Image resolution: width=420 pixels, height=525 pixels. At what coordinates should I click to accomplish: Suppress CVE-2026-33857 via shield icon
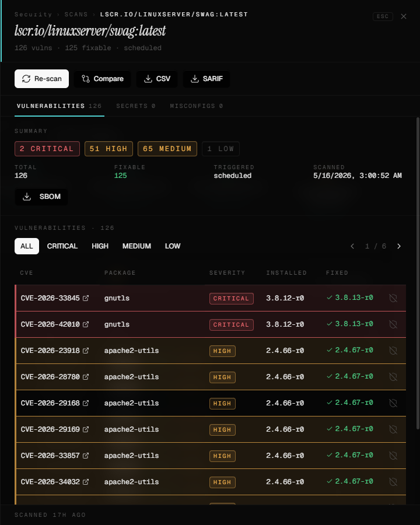pyautogui.click(x=393, y=456)
